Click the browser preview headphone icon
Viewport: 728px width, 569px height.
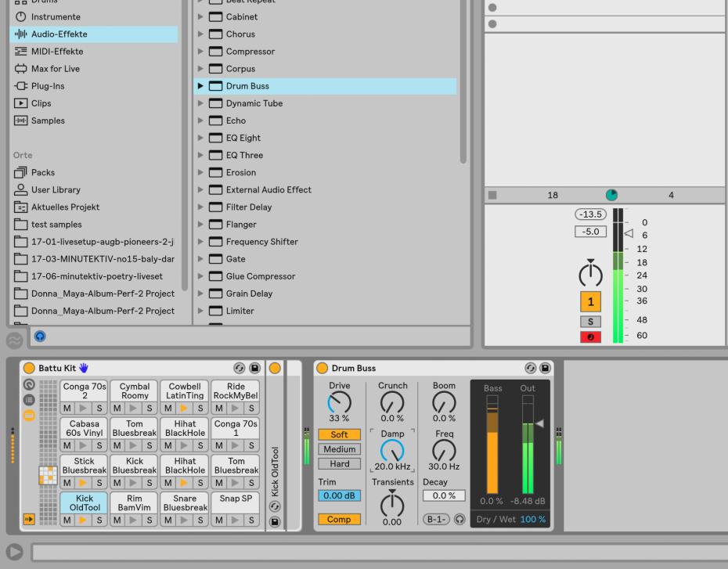pos(39,337)
